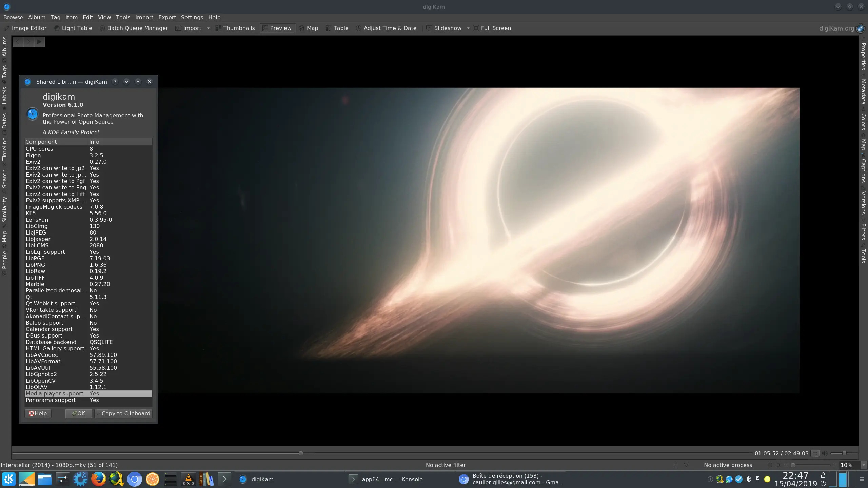Expand the Import options dropdown
The height and width of the screenshot is (488, 868).
(209, 28)
